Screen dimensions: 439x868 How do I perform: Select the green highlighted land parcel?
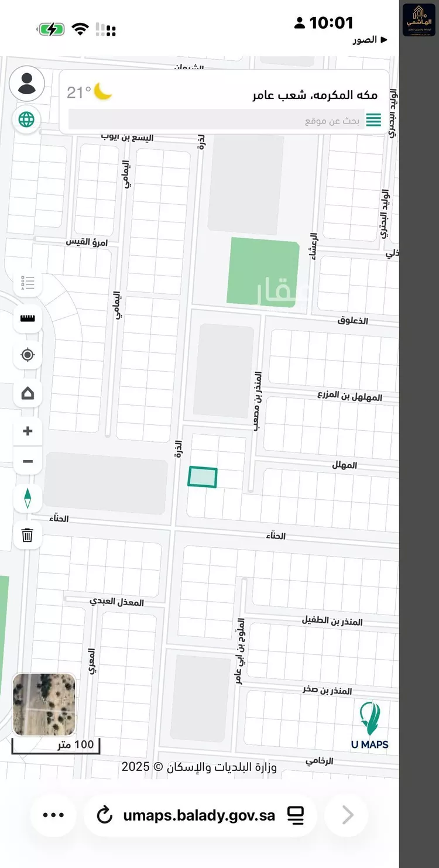[203, 477]
